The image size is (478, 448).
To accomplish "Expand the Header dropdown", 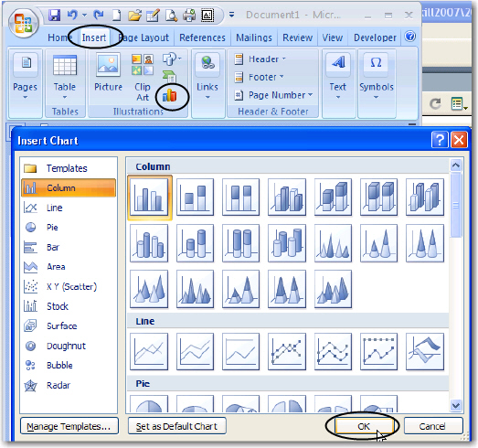I will (x=283, y=59).
